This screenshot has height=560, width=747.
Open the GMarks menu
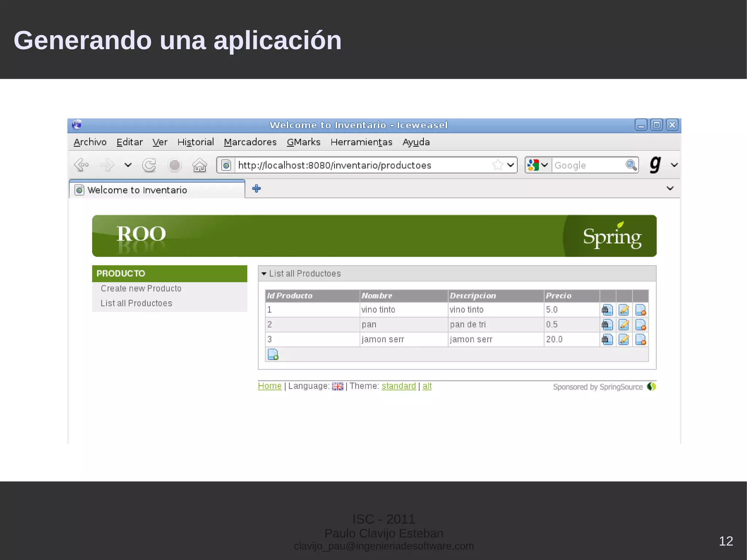(303, 142)
